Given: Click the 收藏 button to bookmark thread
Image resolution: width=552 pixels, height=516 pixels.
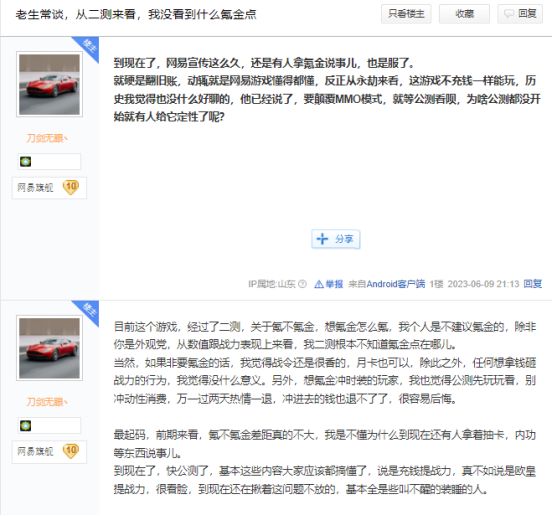Looking at the screenshot, I should pyautogui.click(x=464, y=14).
